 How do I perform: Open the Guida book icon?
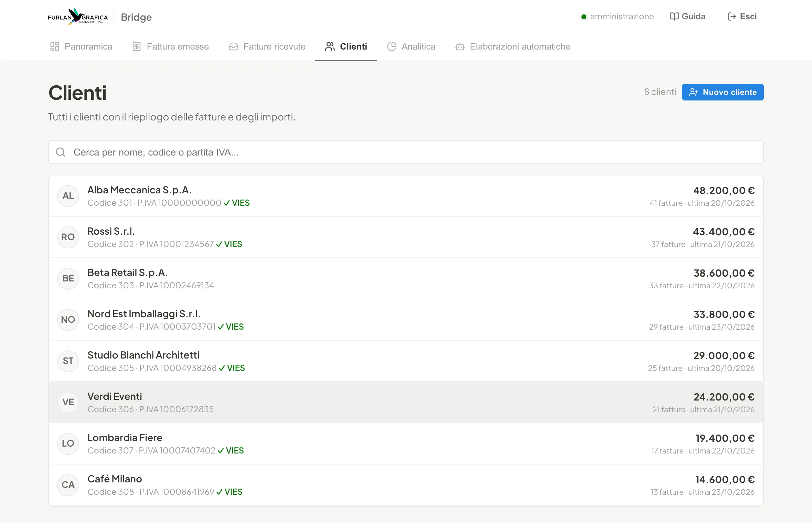[674, 17]
